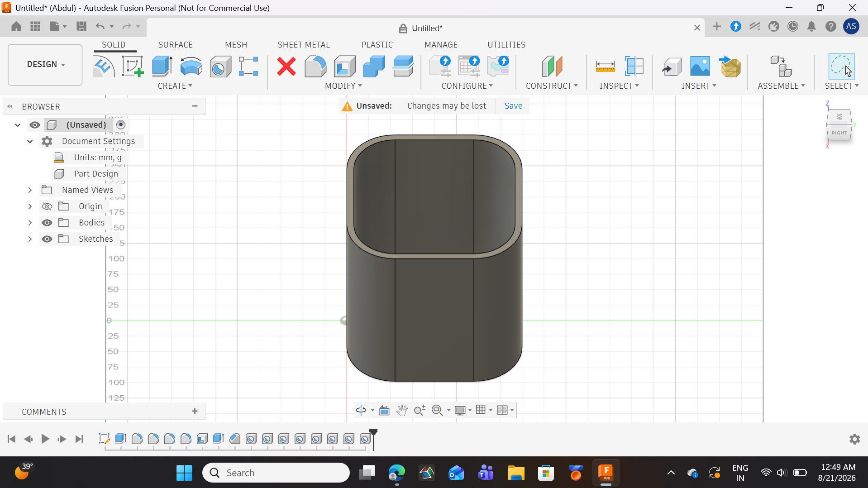Select the Shell tool icon
868x488 pixels.
[344, 67]
